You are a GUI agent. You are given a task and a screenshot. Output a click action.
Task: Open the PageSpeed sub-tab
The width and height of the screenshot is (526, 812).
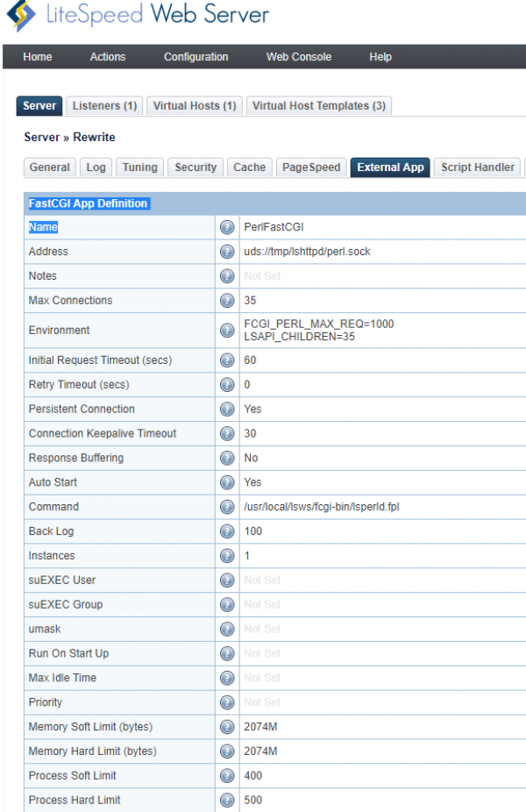pos(311,167)
